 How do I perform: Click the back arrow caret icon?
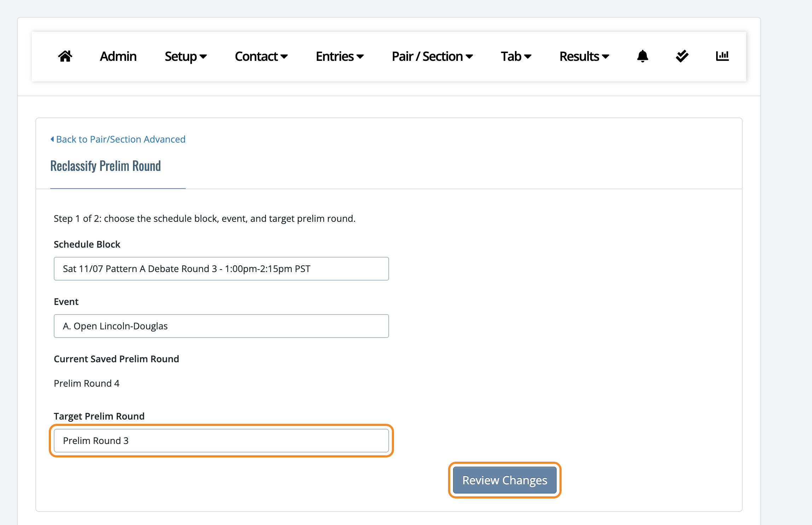click(x=52, y=139)
